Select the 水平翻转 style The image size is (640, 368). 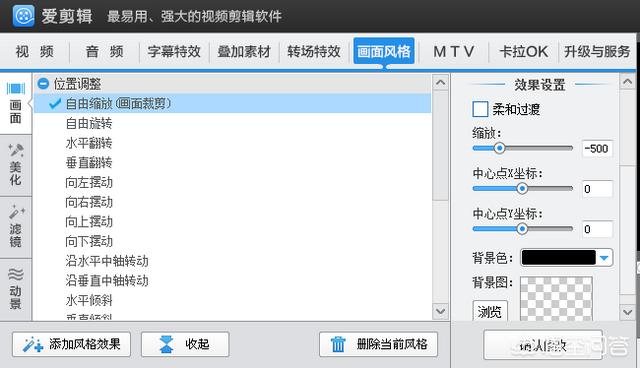click(89, 143)
